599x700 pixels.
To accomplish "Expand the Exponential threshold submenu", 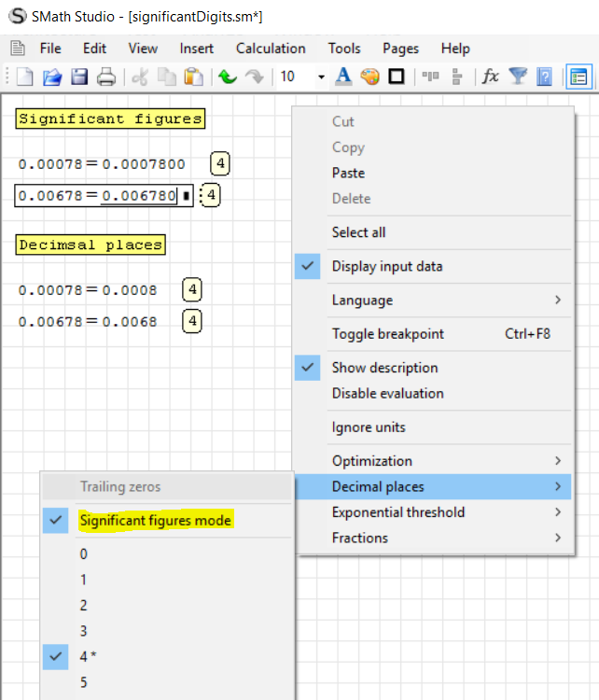I will point(398,512).
